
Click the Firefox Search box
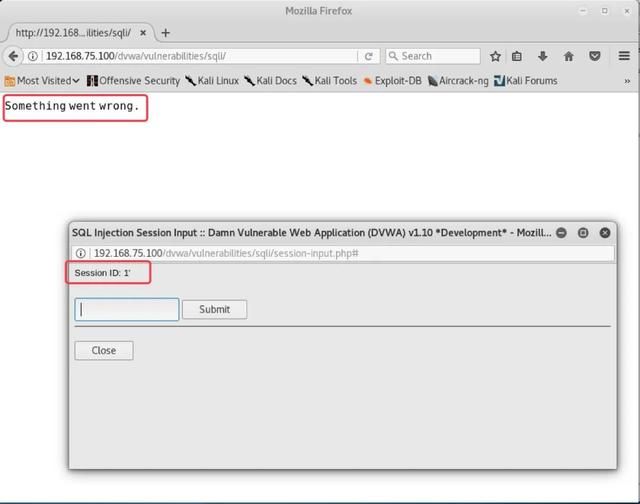coord(435,56)
